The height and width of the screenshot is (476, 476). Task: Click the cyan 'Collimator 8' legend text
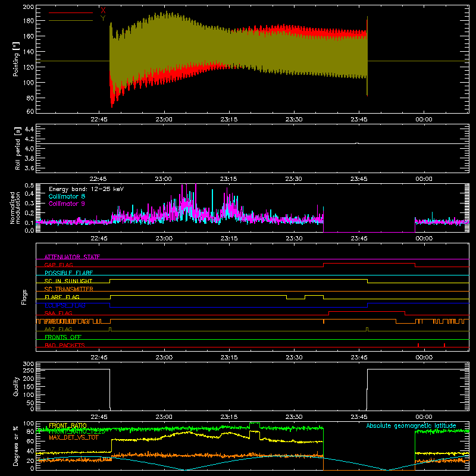tap(67, 196)
